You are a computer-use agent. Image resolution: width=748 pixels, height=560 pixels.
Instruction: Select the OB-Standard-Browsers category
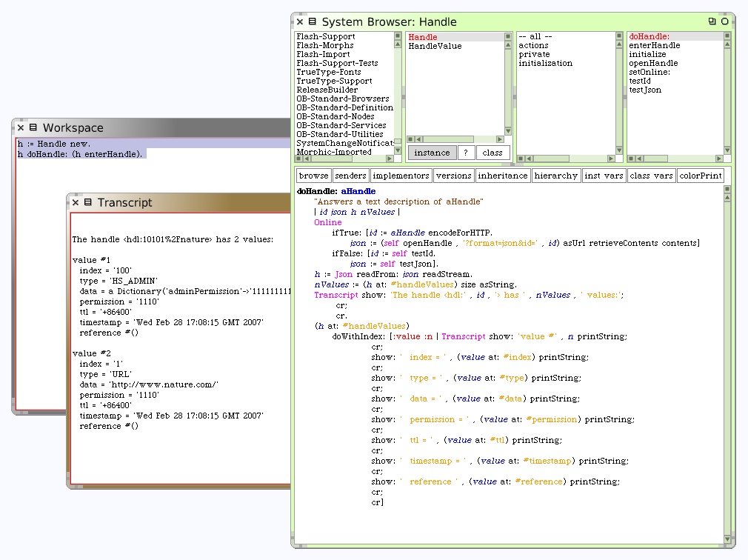342,99
